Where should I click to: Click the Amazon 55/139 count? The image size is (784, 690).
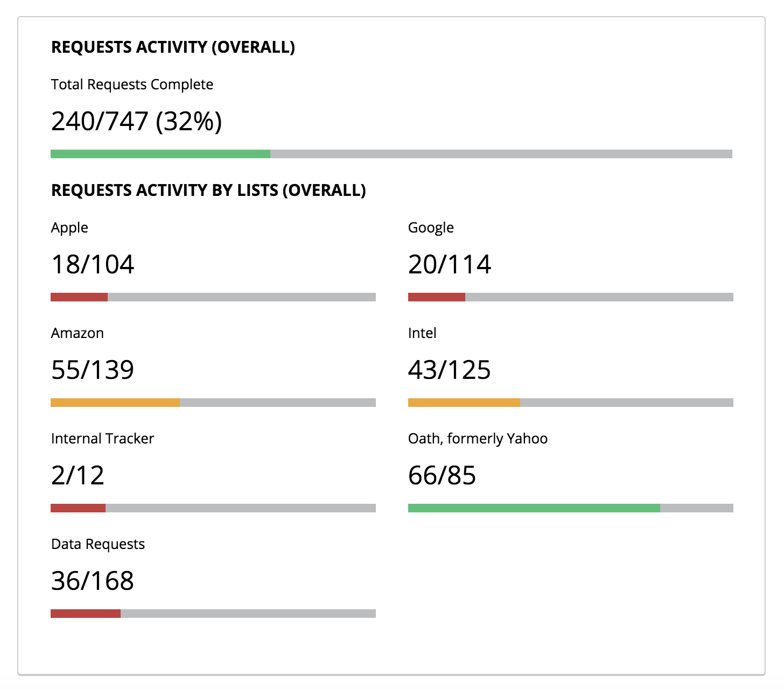(93, 370)
